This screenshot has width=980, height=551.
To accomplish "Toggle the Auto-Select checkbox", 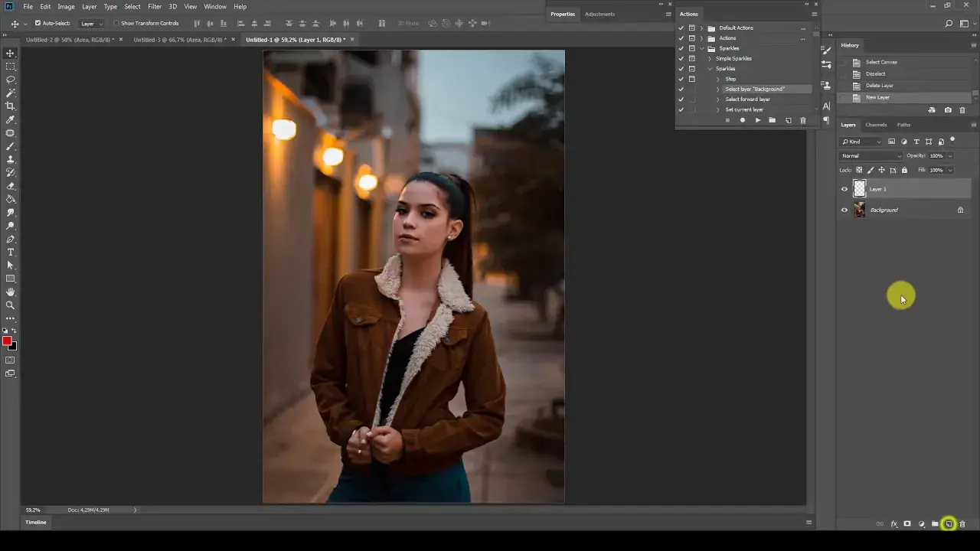I will [x=38, y=23].
